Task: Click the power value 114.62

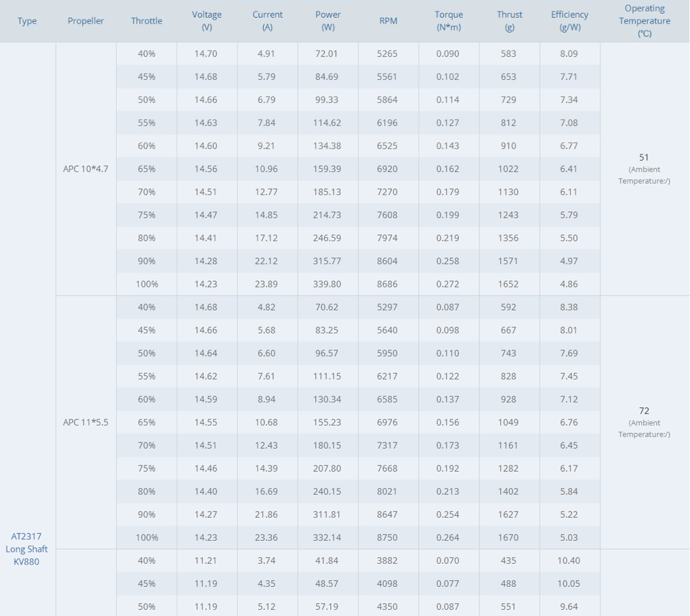Action: pyautogui.click(x=327, y=123)
